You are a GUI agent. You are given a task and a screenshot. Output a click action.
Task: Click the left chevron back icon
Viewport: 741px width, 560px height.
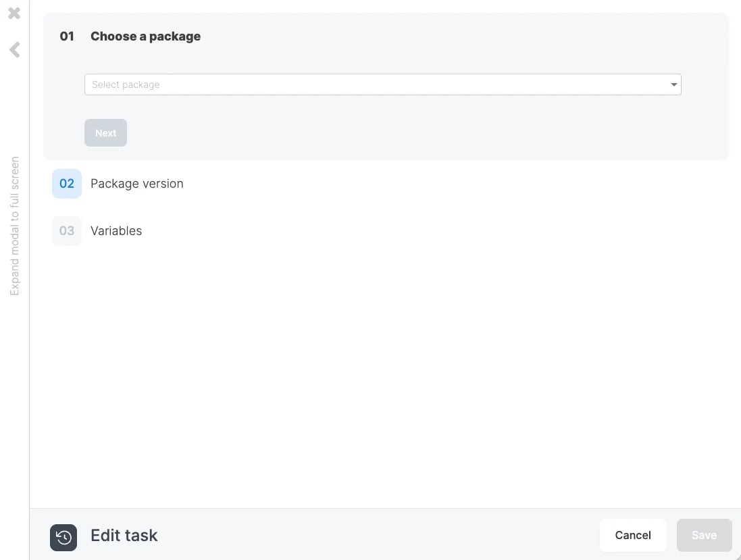[x=15, y=49]
